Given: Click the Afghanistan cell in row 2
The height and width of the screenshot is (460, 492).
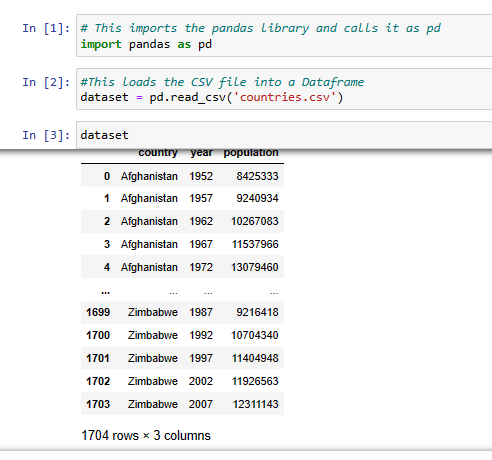Looking at the screenshot, I should pos(149,221).
